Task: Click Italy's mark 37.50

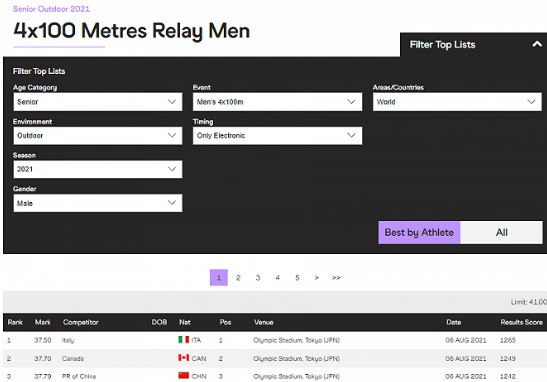Action: click(x=43, y=340)
